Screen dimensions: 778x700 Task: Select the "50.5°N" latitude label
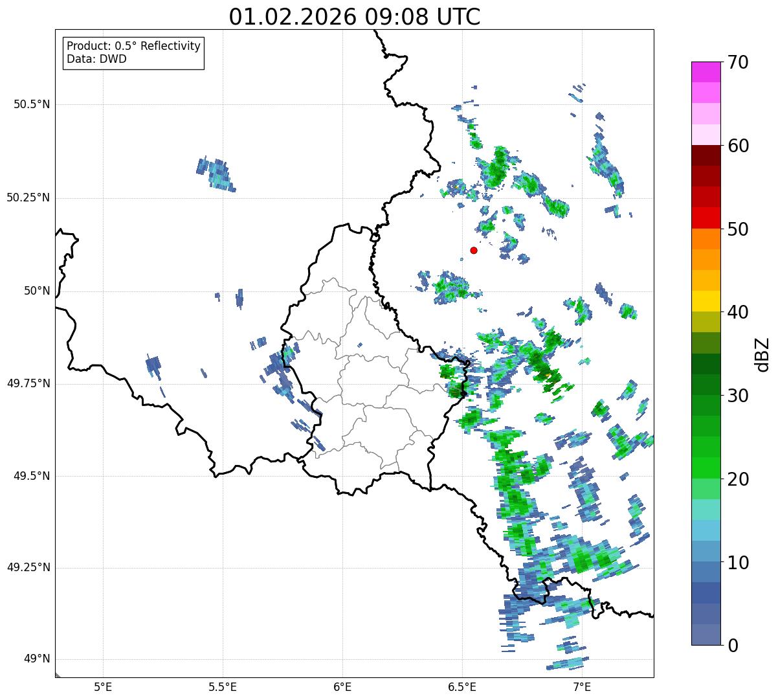(x=32, y=104)
